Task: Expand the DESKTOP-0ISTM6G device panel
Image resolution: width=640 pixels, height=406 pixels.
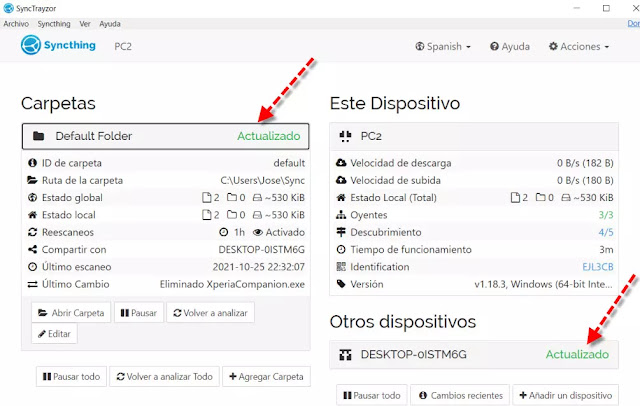Action: [x=474, y=355]
